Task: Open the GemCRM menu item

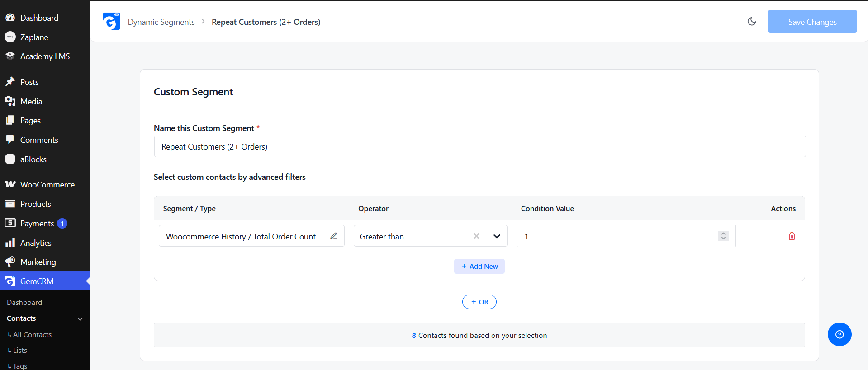Action: click(x=45, y=281)
